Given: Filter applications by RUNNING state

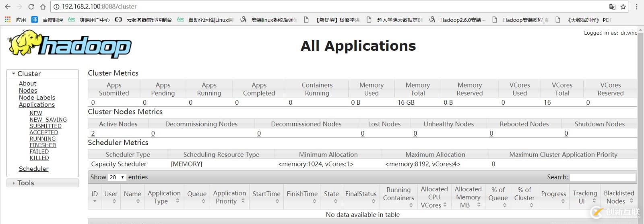Looking at the screenshot, I should click(x=43, y=139).
